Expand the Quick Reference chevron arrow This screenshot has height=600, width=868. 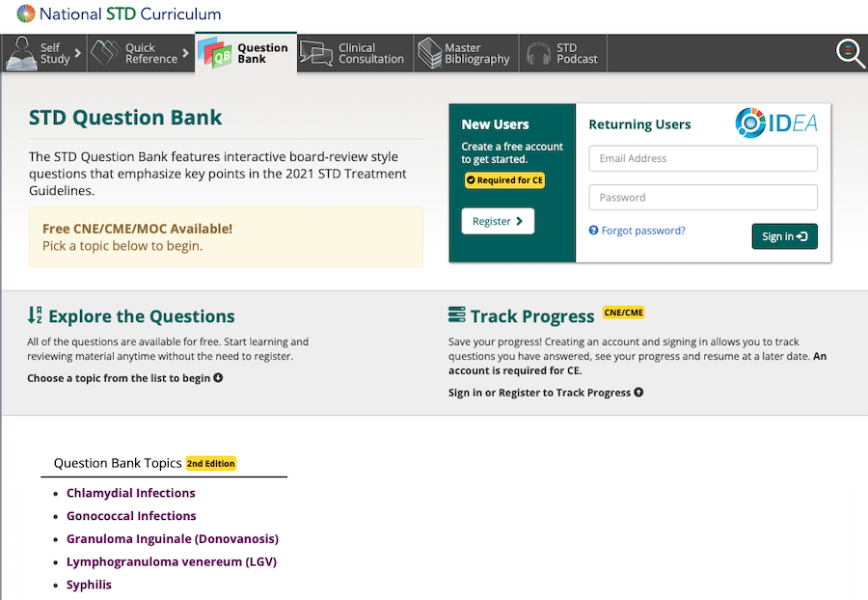click(x=185, y=53)
